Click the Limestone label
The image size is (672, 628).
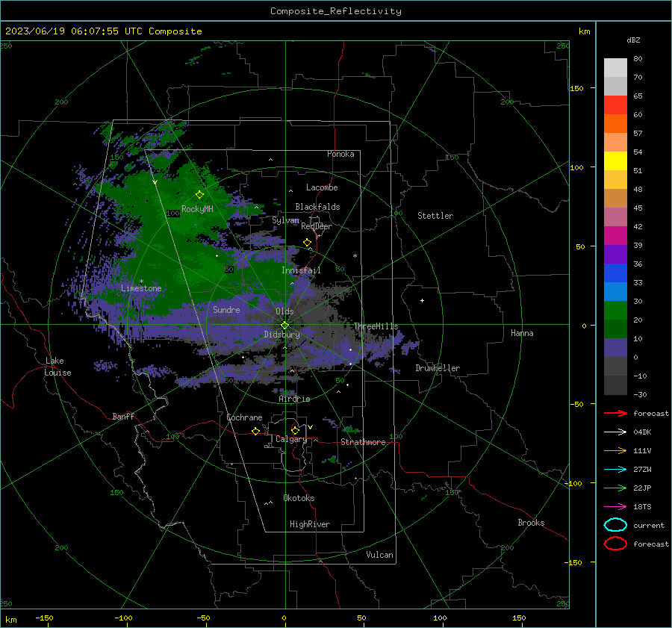point(141,288)
